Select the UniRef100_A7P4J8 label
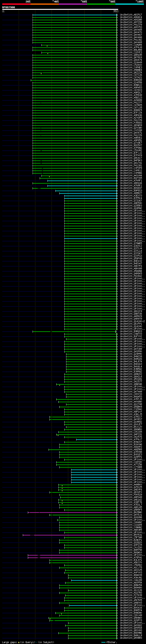The width and height of the screenshot is (146, 644). 131,48
